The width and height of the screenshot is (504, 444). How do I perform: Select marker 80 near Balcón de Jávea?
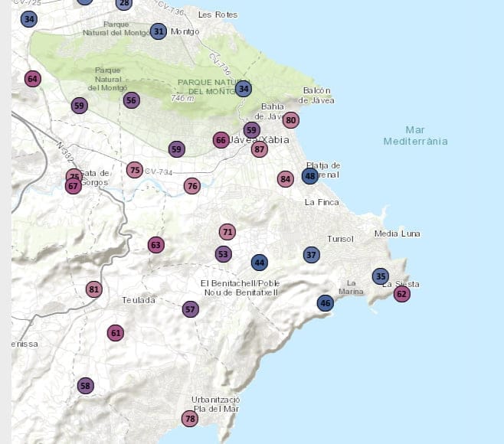pyautogui.click(x=290, y=119)
